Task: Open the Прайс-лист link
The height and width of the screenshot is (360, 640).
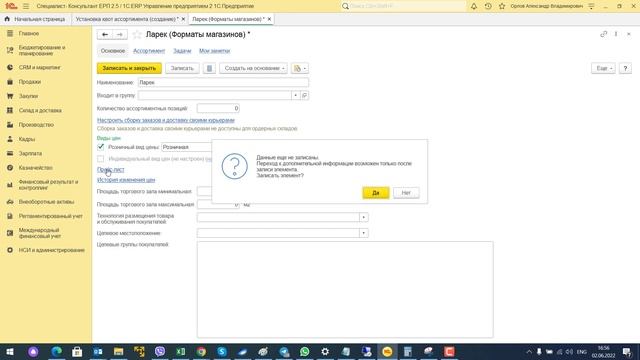Action: point(111,169)
